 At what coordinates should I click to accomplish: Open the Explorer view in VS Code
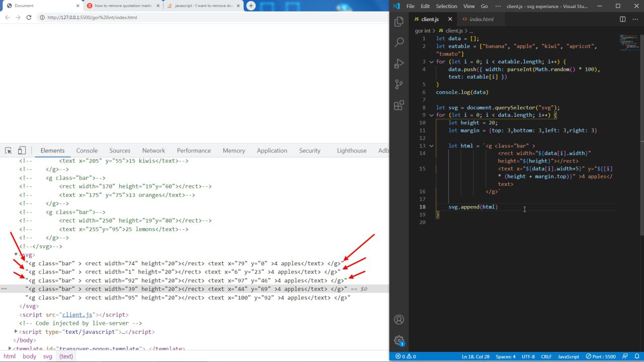click(399, 22)
